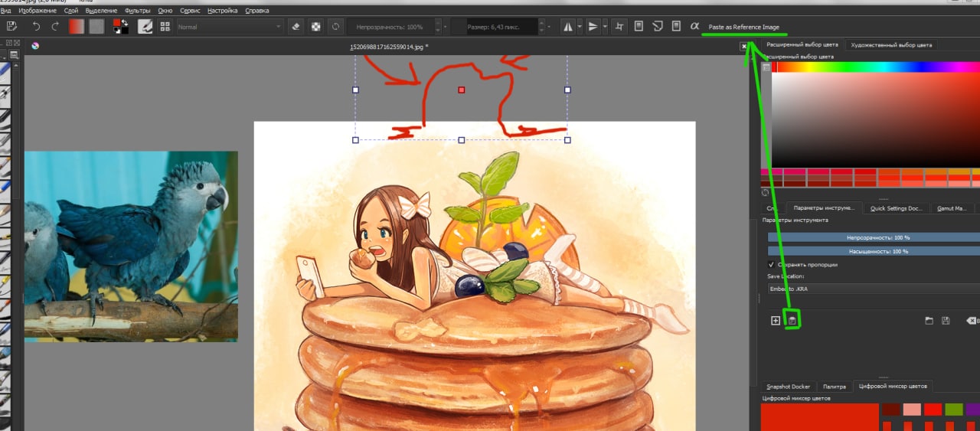Open the Save Location Embed to .KRA dropdown
Viewport: 980px width, 431px height.
tap(874, 289)
